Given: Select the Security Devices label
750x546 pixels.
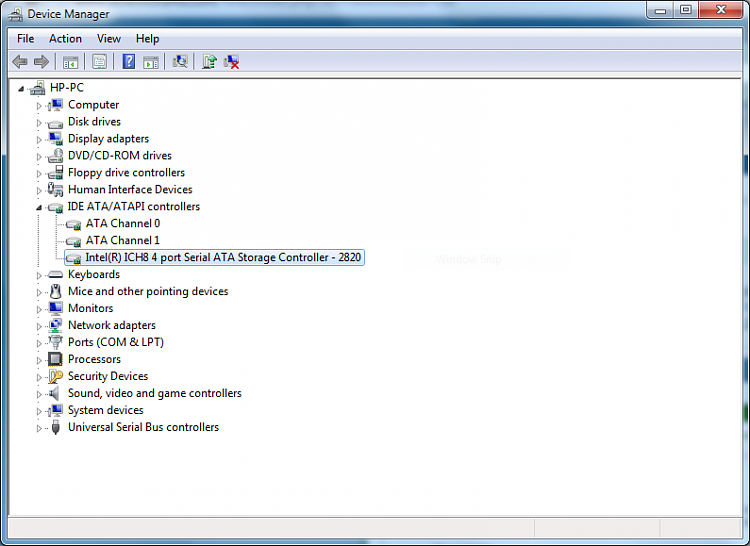Looking at the screenshot, I should click(x=108, y=376).
